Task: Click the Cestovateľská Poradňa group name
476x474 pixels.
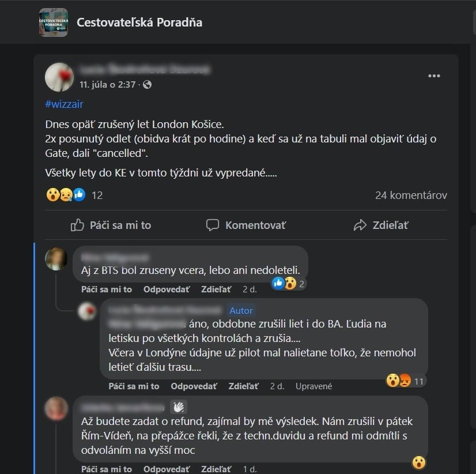Action: [x=138, y=22]
